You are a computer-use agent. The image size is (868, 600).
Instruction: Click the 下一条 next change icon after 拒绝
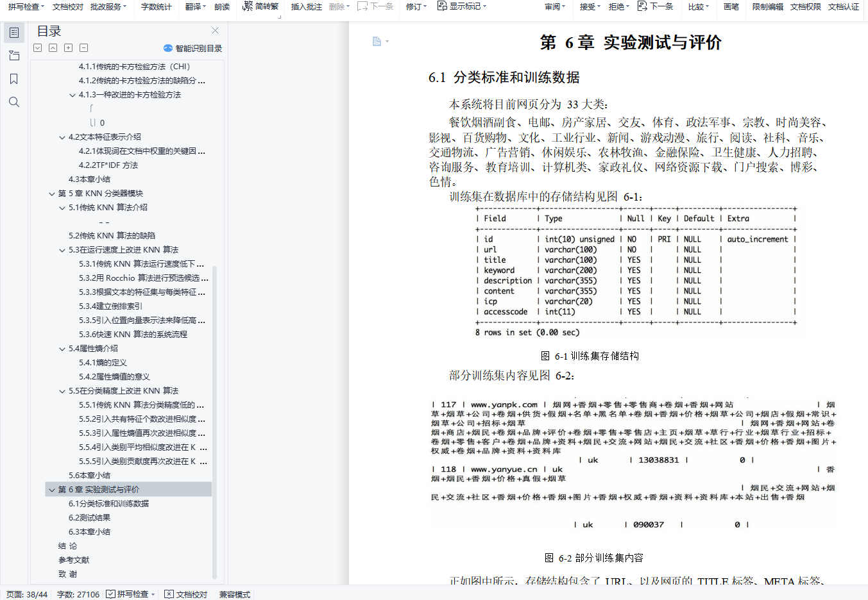click(x=655, y=6)
